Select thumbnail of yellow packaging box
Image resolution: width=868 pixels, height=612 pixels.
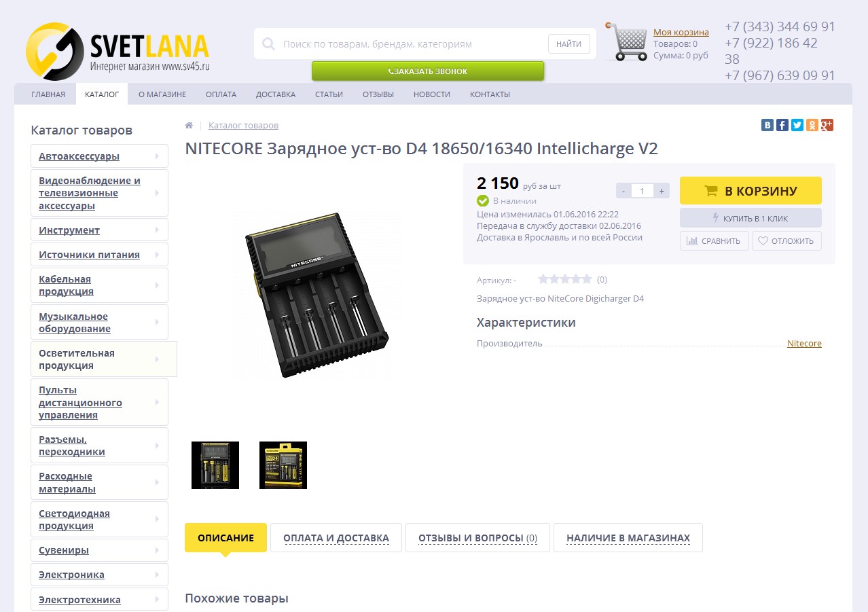point(283,465)
